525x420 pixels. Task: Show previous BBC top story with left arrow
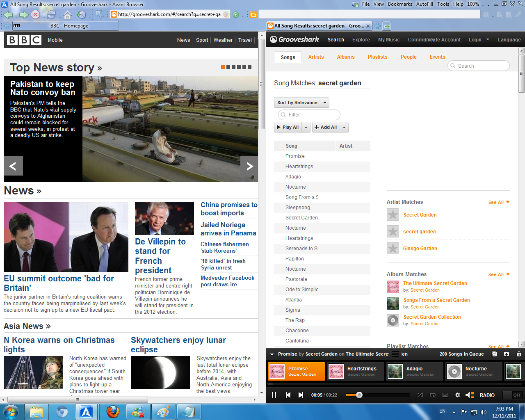pos(13,166)
